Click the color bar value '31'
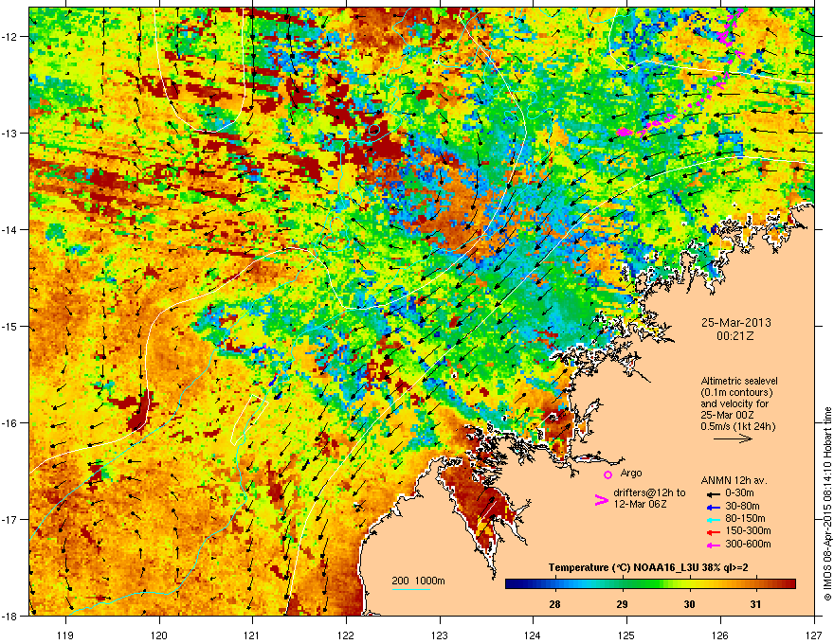 756,604
